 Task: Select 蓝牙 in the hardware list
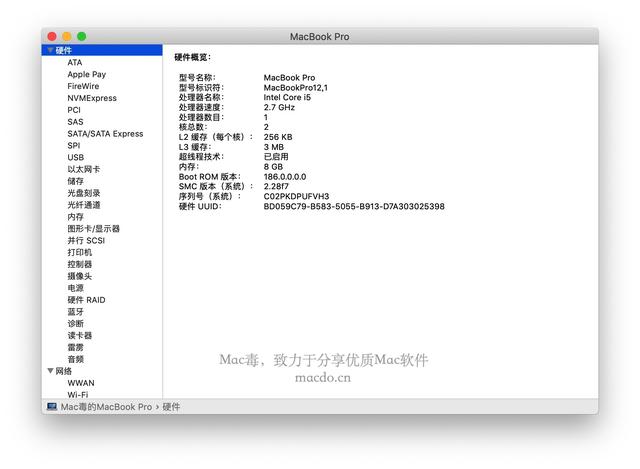pos(76,312)
